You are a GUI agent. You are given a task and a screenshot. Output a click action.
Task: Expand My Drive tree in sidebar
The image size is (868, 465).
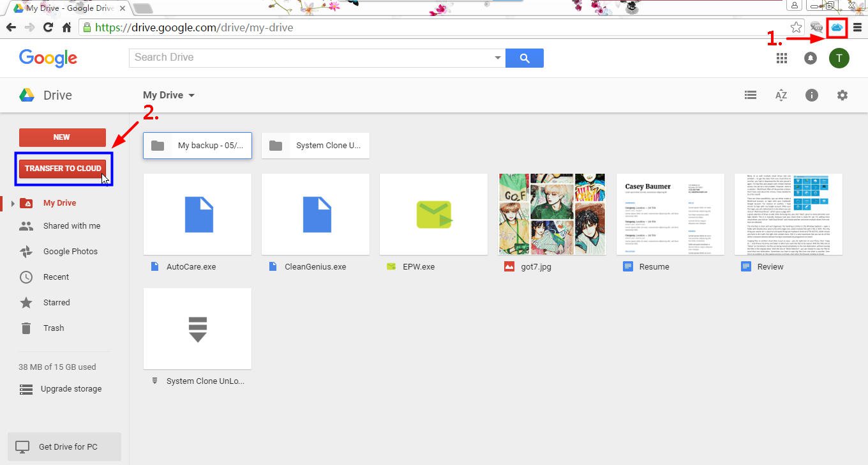tap(12, 203)
